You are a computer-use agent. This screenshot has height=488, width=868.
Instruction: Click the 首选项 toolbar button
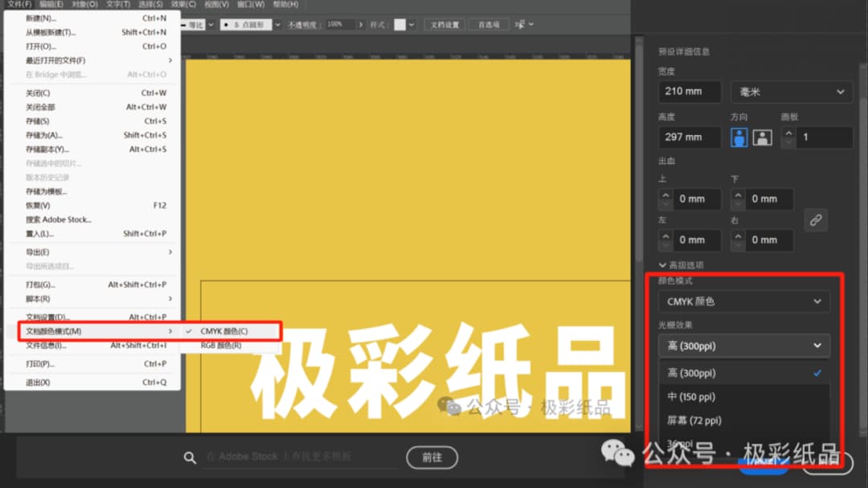pos(489,24)
